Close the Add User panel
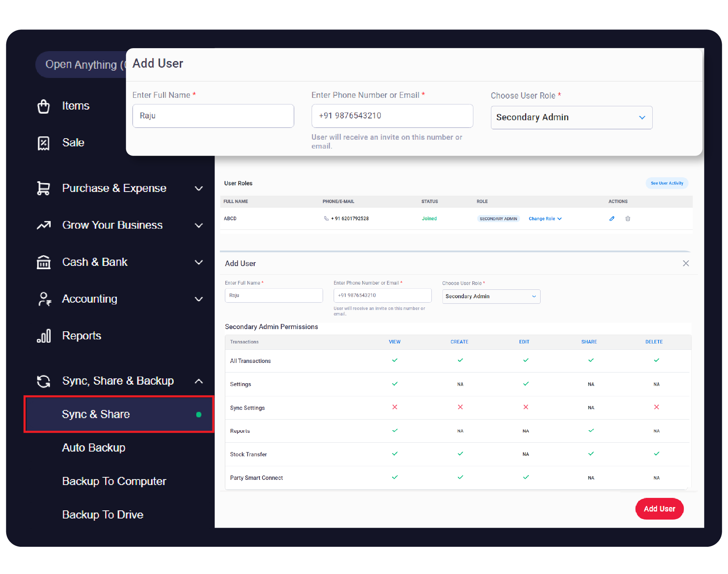Screen dimensions: 728x574 [686, 263]
